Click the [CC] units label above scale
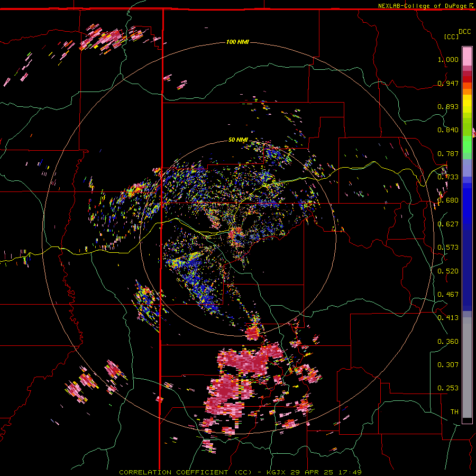Image resolution: width=476 pixels, height=476 pixels. pyautogui.click(x=451, y=36)
